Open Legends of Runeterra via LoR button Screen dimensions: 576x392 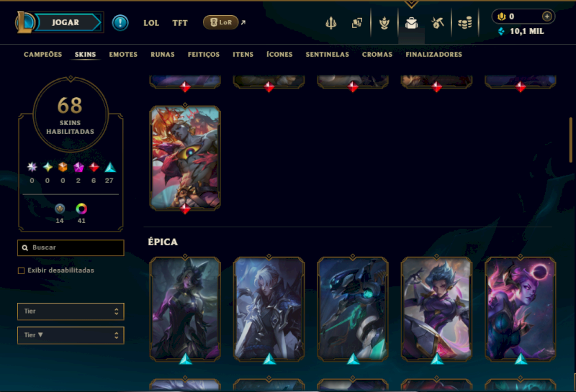[221, 22]
